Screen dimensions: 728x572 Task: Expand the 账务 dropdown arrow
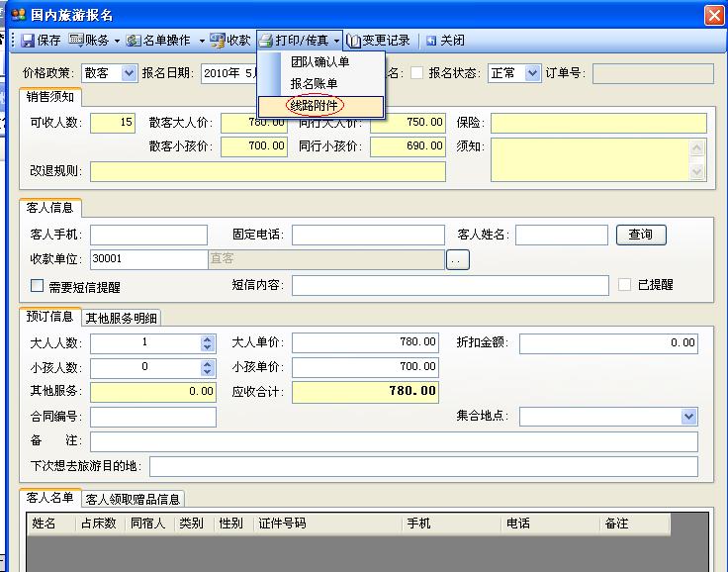(117, 42)
